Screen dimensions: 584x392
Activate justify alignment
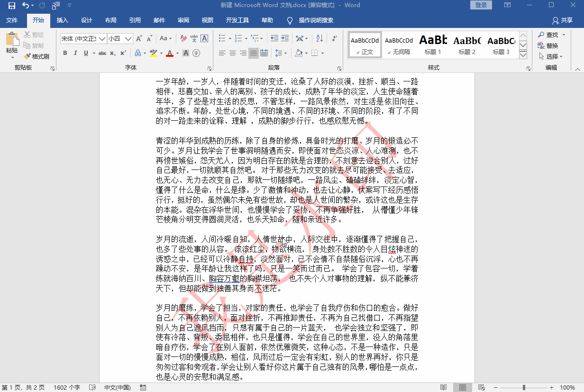coord(253,53)
